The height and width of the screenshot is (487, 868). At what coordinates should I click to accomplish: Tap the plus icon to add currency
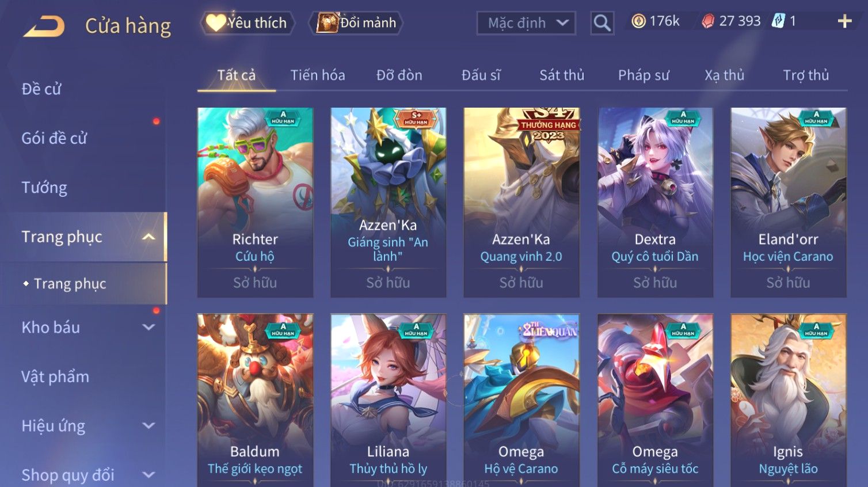pos(844,21)
